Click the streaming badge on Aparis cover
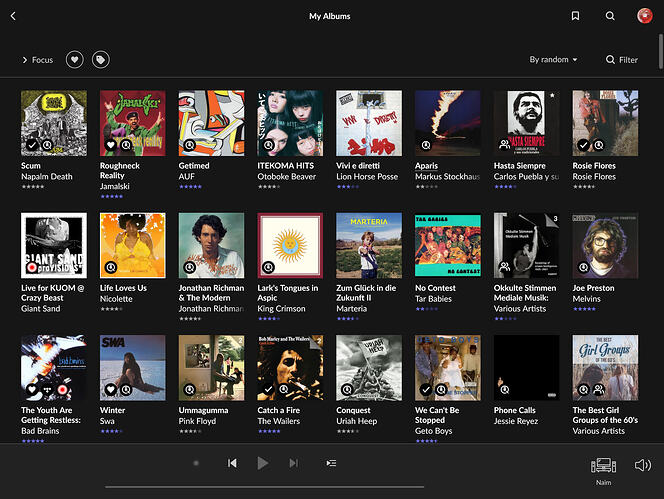Image resolution: width=664 pixels, height=499 pixels. pos(426,145)
